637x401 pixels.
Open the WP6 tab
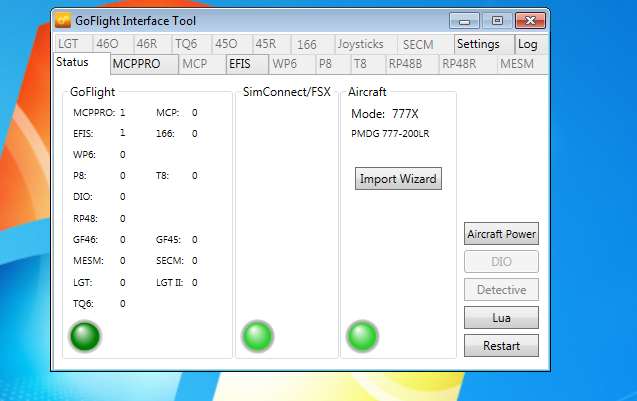click(285, 64)
